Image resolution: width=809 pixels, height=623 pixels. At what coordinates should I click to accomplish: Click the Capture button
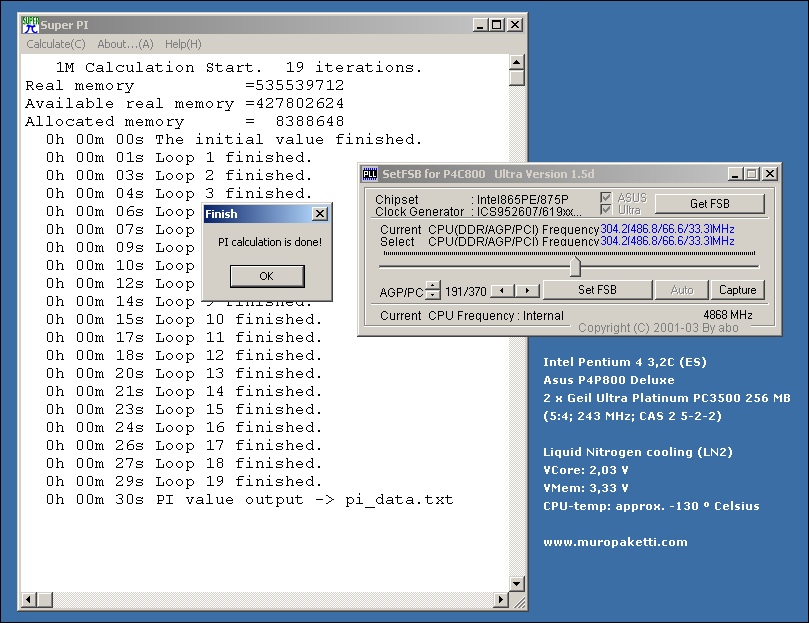[x=738, y=290]
